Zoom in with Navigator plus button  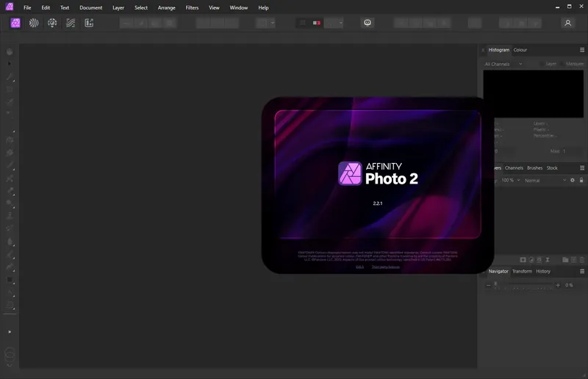point(558,285)
